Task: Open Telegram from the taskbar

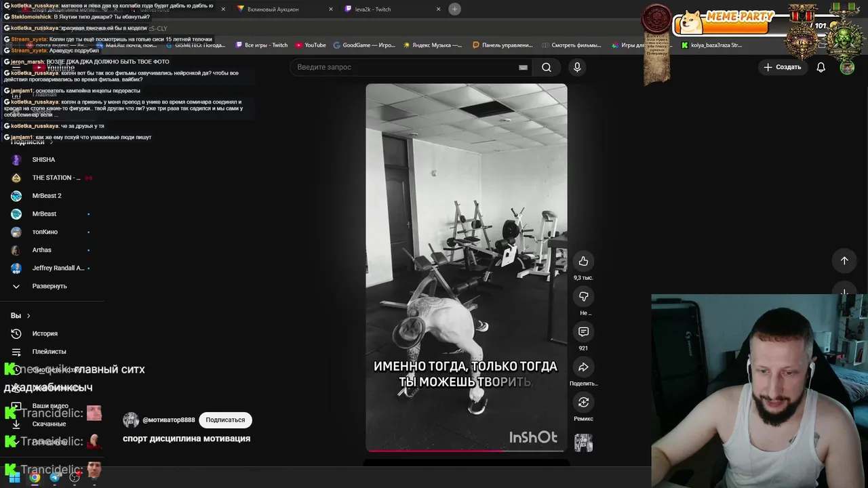Action: [x=55, y=477]
